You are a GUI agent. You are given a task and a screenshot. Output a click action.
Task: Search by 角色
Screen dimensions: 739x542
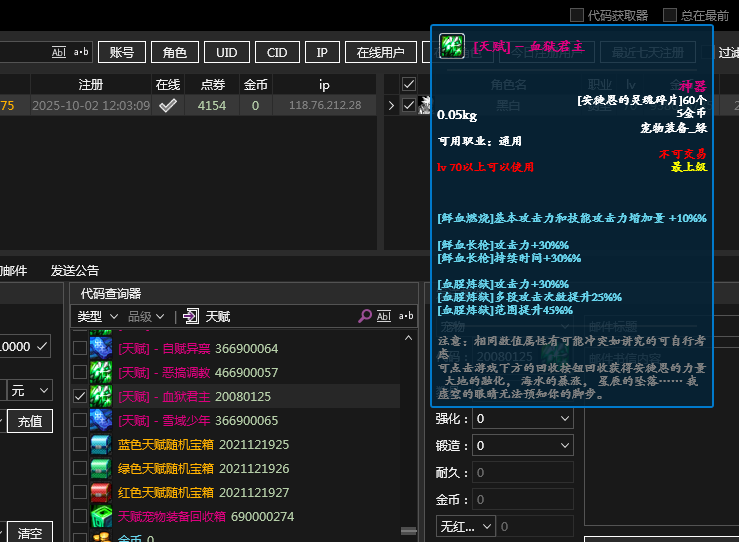point(175,52)
